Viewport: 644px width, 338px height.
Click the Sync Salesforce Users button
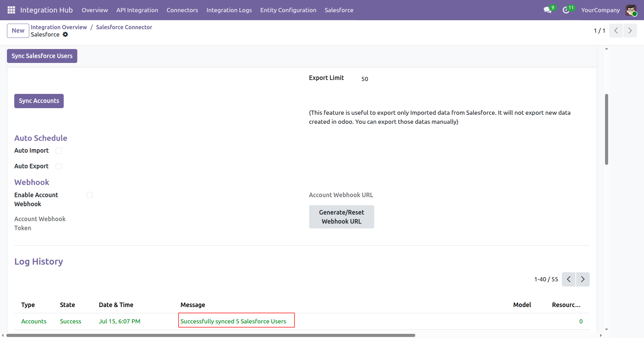[x=42, y=56]
